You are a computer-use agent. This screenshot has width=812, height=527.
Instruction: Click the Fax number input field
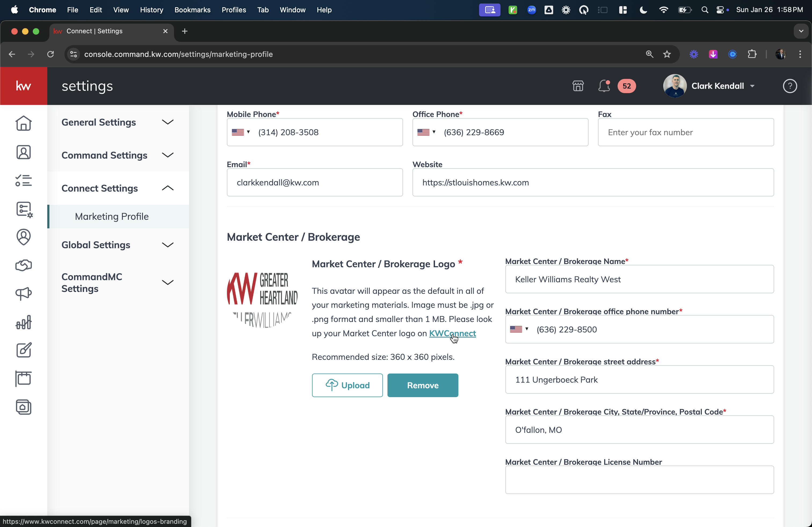(x=686, y=132)
